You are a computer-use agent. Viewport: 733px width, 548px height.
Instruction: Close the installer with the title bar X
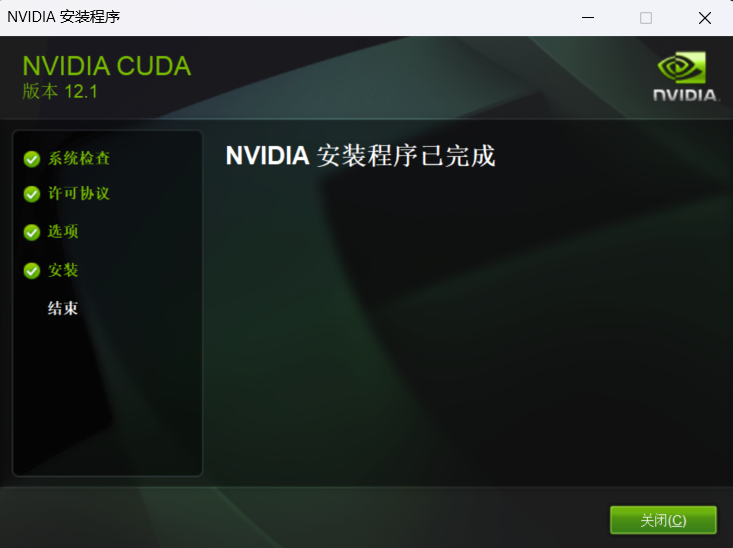[x=704, y=18]
